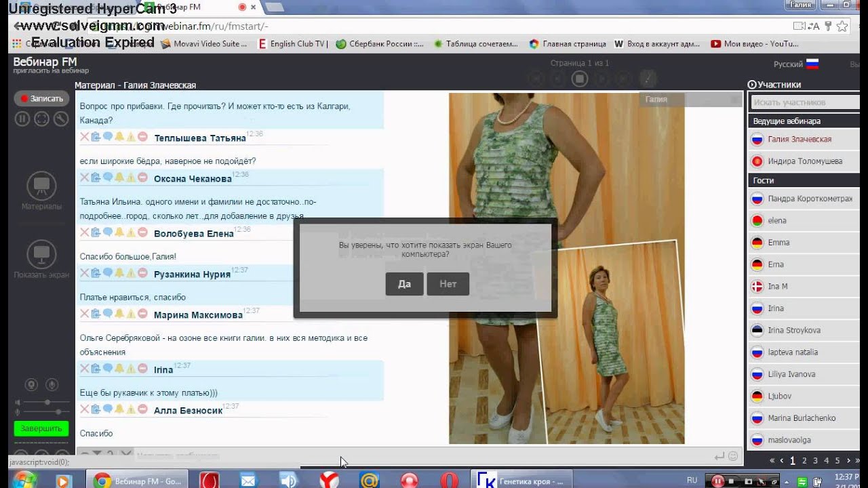Stop the presentation slide playback
Viewport: 868px width, 488px height.
pyautogui.click(x=579, y=79)
